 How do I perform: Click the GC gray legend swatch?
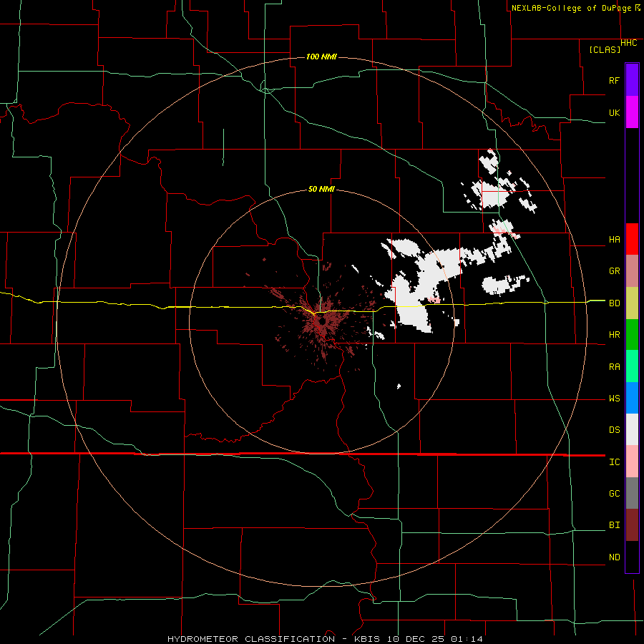[x=632, y=493]
